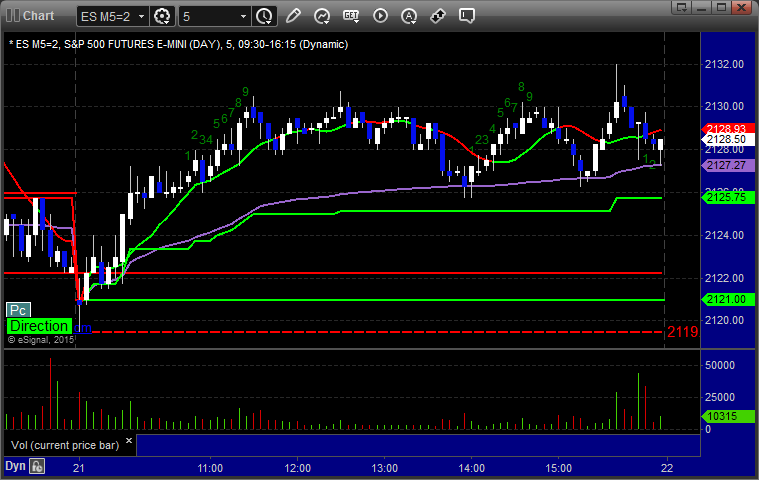This screenshot has height=480, width=759.
Task: Open the comment note icon
Action: coord(467,16)
